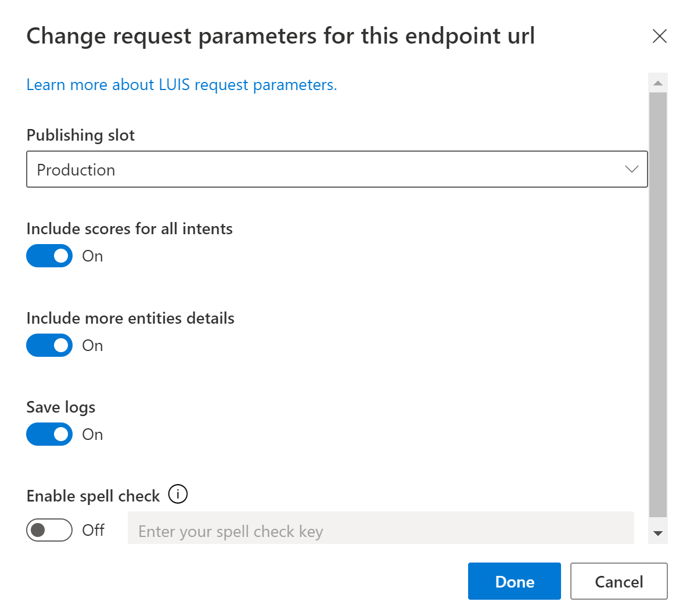Click the scrollbar up arrow

tap(657, 83)
